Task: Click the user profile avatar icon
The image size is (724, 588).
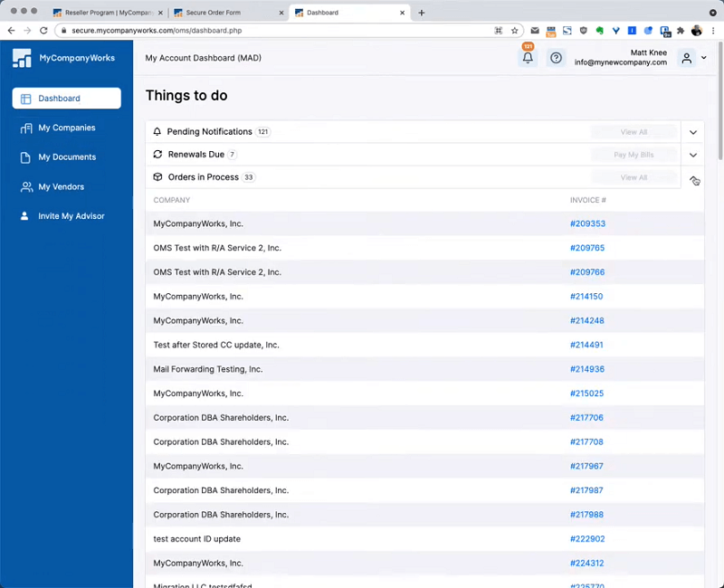Action: click(x=687, y=58)
